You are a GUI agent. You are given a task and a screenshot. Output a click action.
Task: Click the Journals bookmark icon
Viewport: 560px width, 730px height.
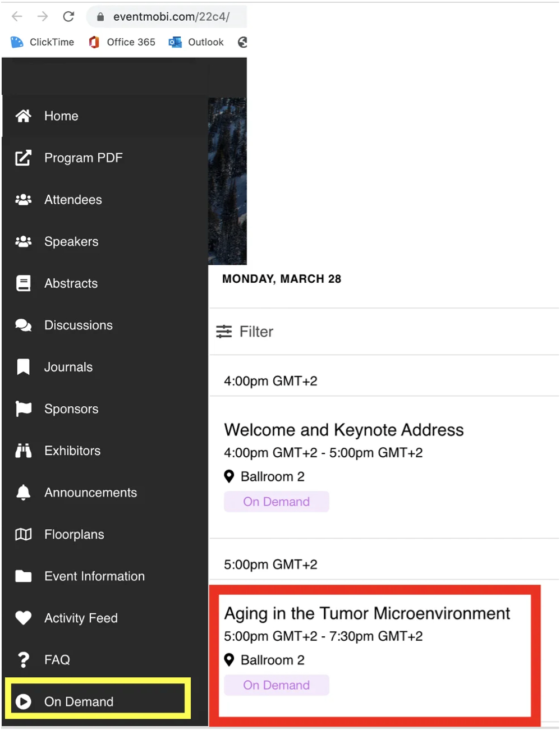23,367
